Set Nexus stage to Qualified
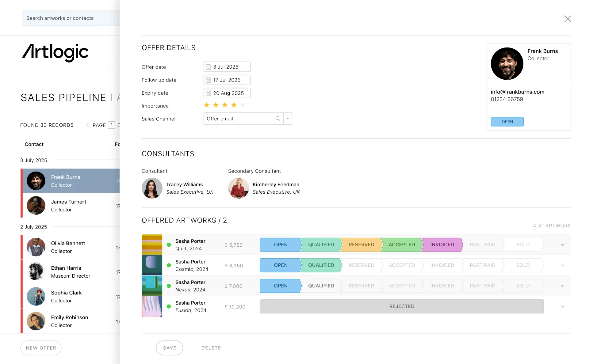This screenshot has width=593, height=364. 321,286
